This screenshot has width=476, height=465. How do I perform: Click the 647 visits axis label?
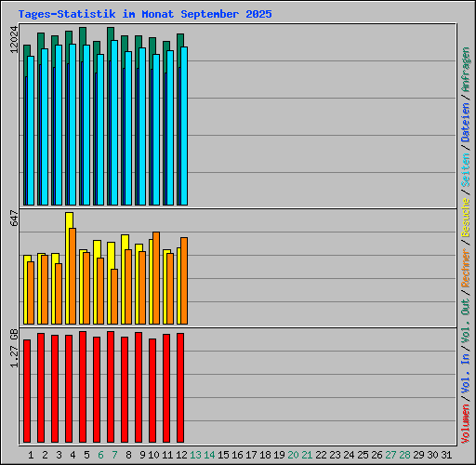[14, 218]
